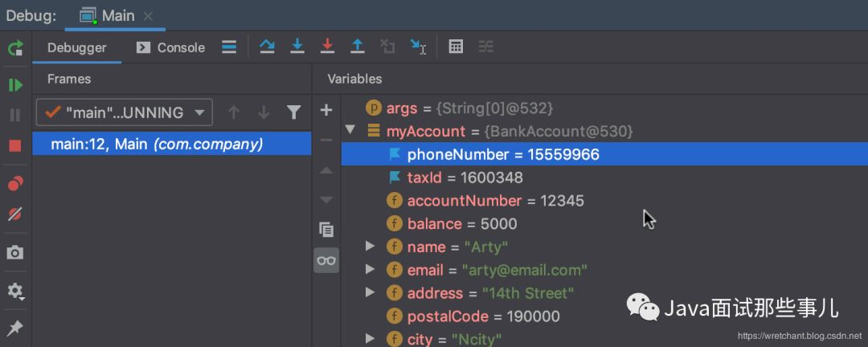Open the "main" RUNNING thread dropdown
The width and height of the screenshot is (868, 347).
[x=124, y=113]
